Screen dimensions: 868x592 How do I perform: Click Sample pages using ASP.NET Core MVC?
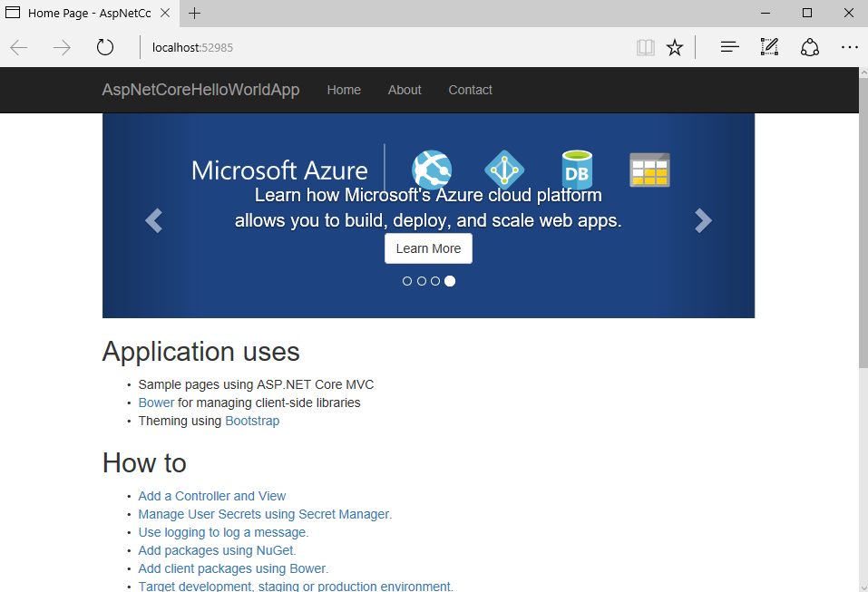click(x=257, y=384)
